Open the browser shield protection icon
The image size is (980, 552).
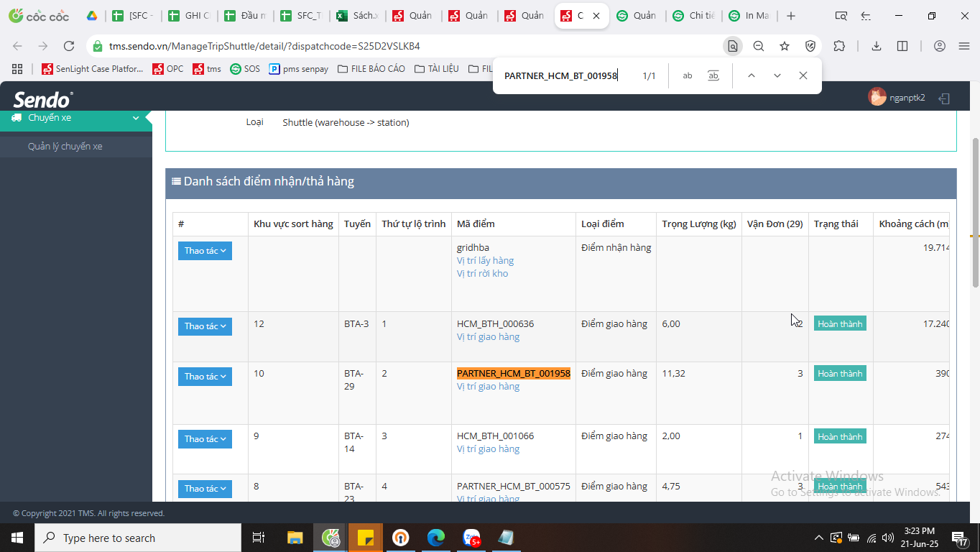810,46
